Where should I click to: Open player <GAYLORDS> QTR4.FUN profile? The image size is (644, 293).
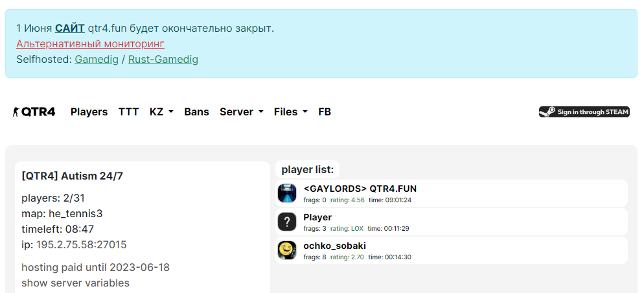coord(360,189)
